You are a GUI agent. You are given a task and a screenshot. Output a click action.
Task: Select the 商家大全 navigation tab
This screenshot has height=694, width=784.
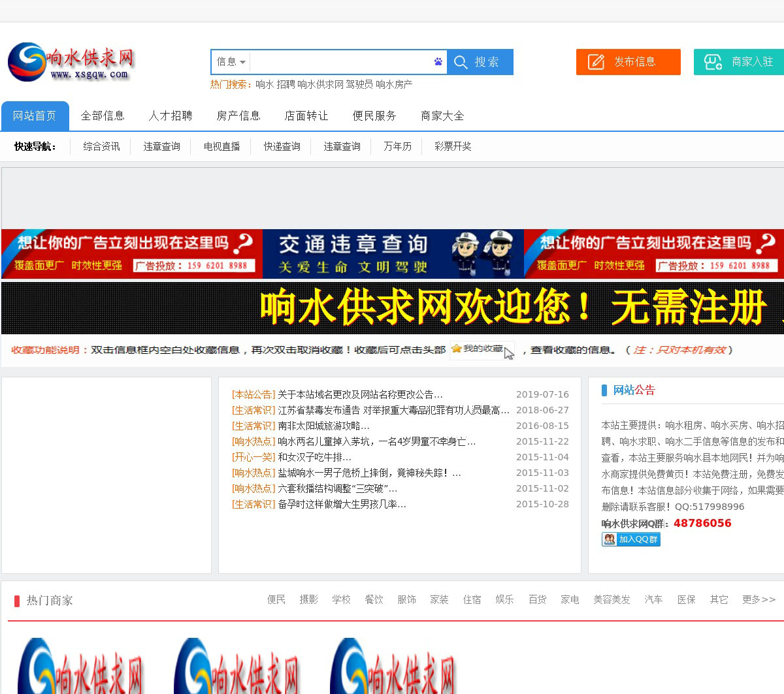[442, 116]
